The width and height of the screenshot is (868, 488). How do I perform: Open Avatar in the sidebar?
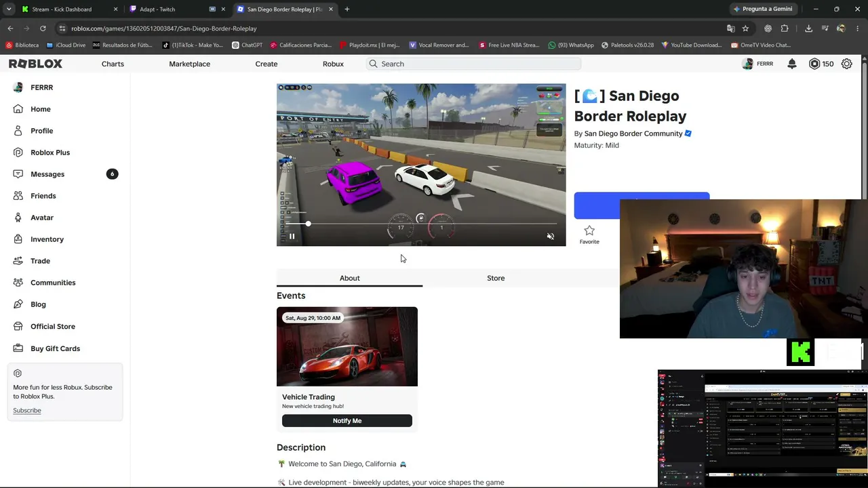[x=42, y=218]
